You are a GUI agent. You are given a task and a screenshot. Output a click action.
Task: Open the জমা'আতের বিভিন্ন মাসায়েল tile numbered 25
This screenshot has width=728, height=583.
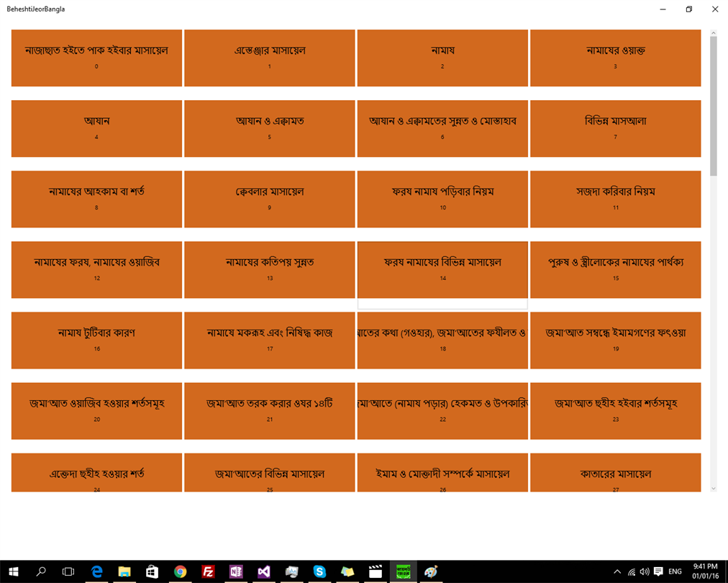point(270,472)
